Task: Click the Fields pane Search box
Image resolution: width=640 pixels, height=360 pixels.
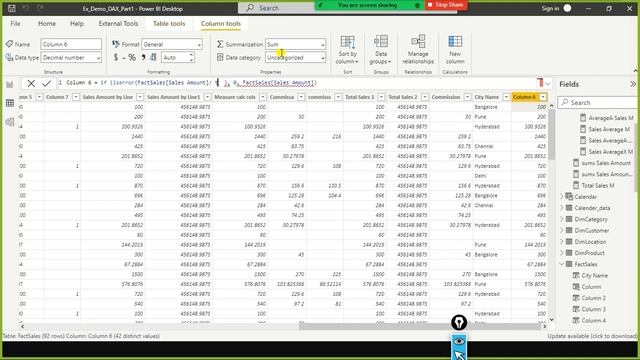Action: (x=598, y=102)
